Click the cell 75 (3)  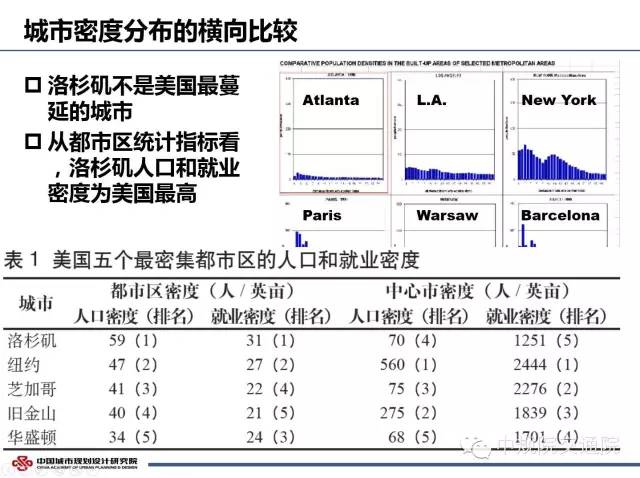[412, 389]
